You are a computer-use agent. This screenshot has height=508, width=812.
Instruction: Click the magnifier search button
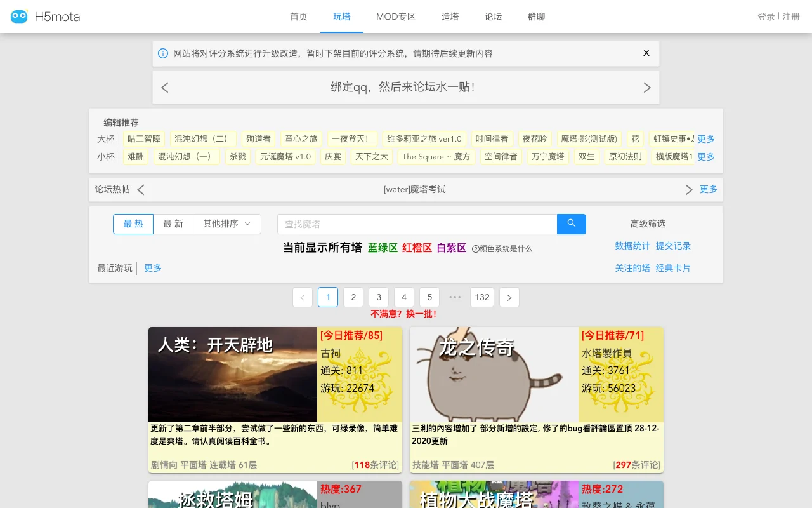(572, 224)
